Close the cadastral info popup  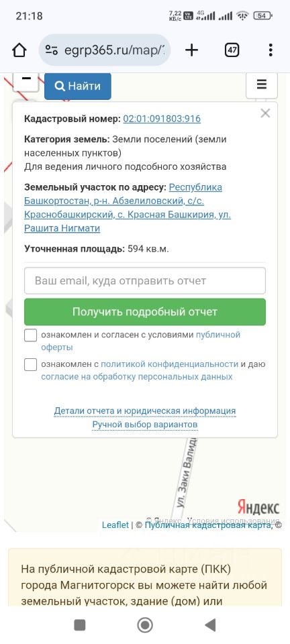(265, 113)
